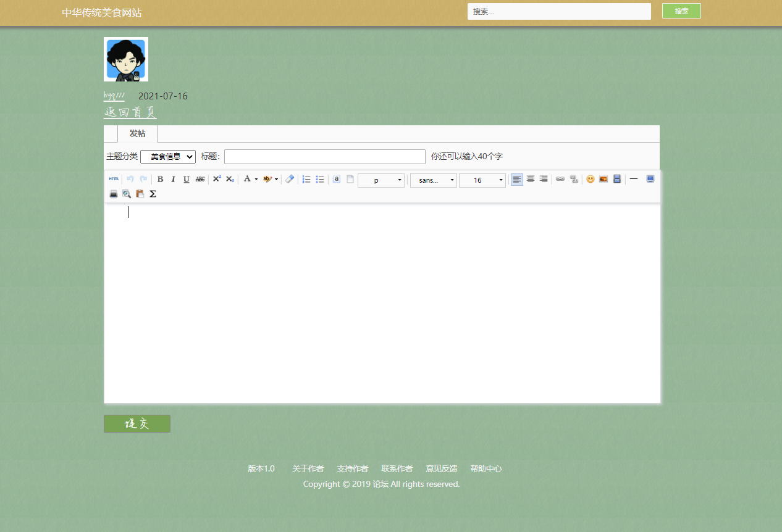Screen dimensions: 782x532
Task: Toggle underline formatting in editor
Action: [186, 179]
